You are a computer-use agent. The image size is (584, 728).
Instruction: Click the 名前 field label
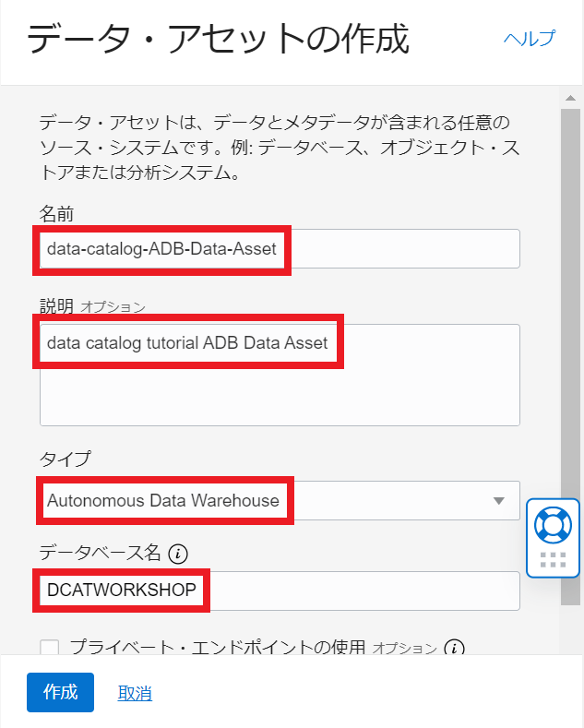coord(56,214)
